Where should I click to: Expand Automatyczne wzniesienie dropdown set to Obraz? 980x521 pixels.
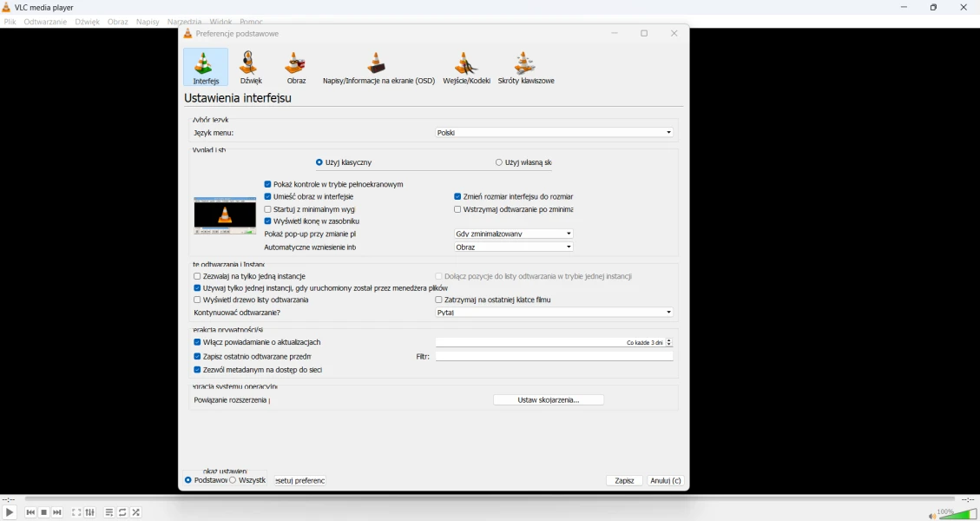(x=513, y=247)
